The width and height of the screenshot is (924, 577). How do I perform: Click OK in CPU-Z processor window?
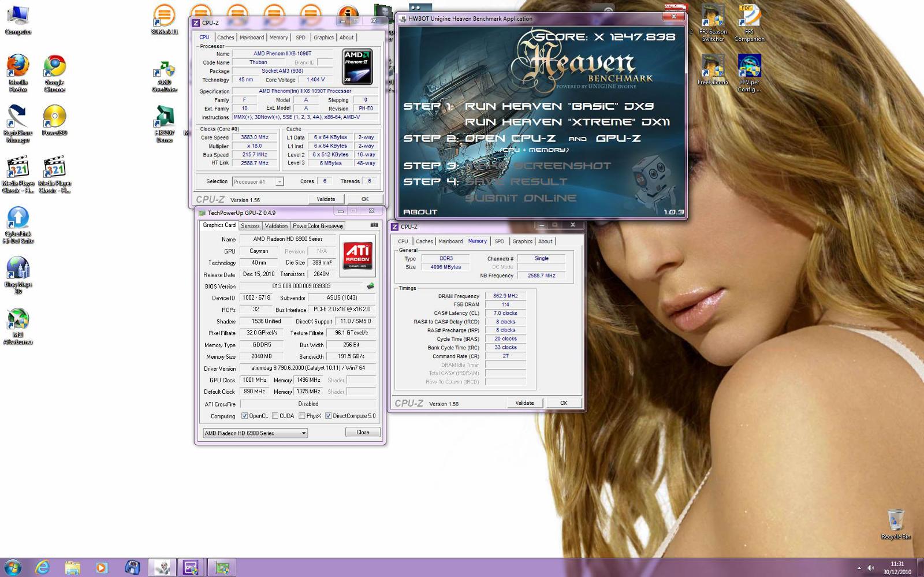point(365,199)
